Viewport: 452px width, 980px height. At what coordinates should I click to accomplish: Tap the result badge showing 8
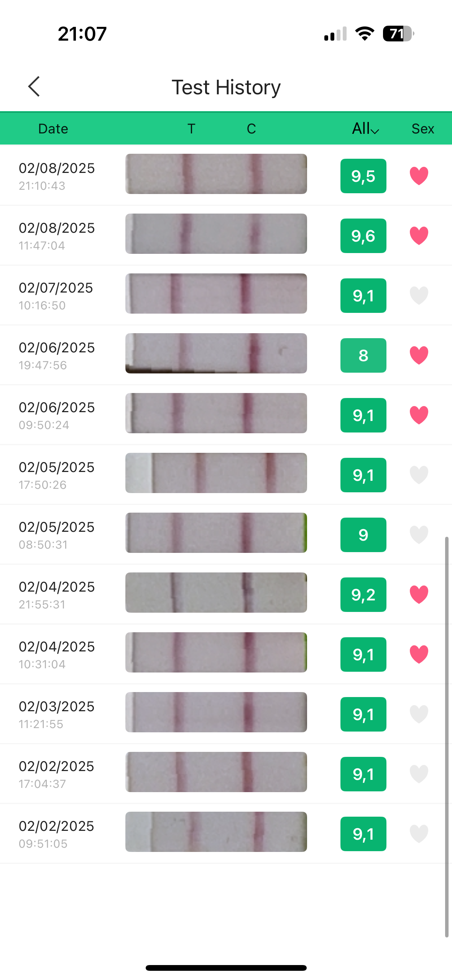(363, 355)
